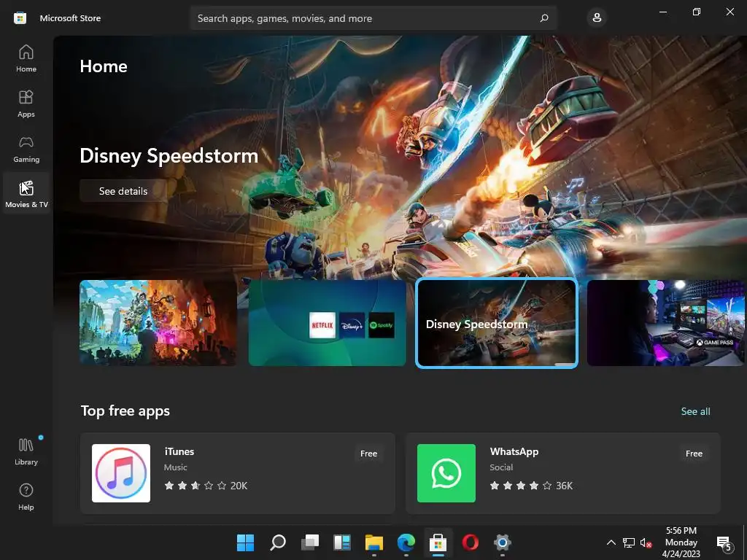Open the iTunes app icon
Image resolution: width=747 pixels, height=560 pixels.
[121, 473]
